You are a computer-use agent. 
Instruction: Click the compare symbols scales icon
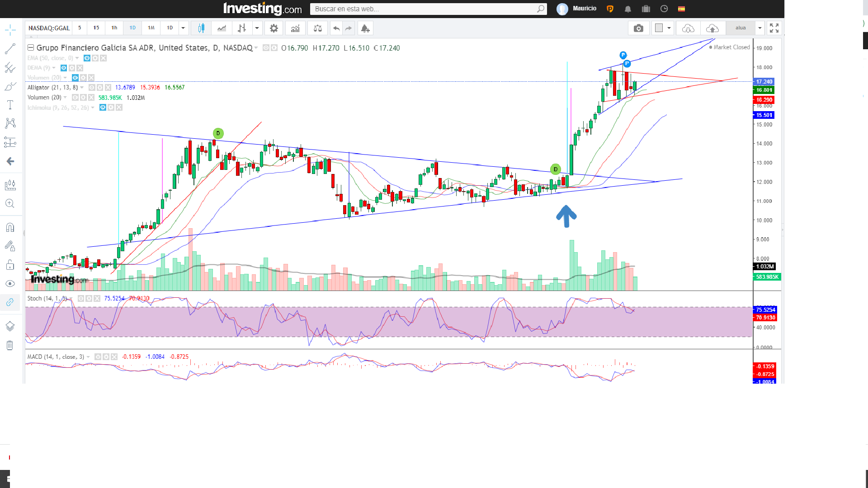pyautogui.click(x=318, y=28)
